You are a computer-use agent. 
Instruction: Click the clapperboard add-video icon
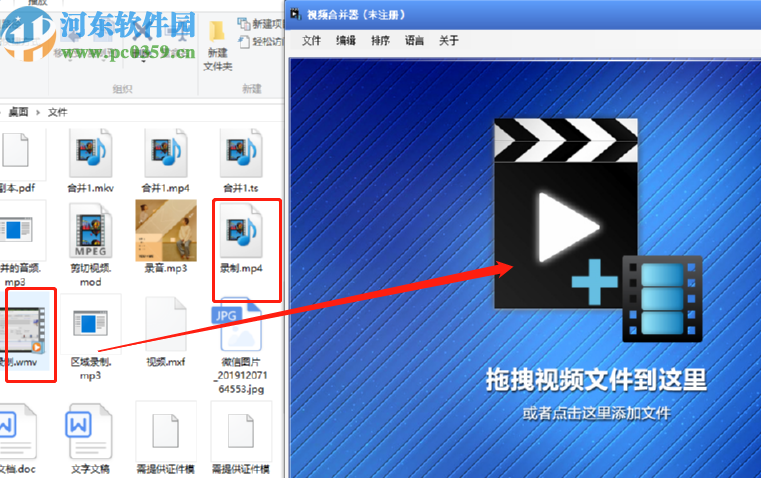click(x=565, y=214)
